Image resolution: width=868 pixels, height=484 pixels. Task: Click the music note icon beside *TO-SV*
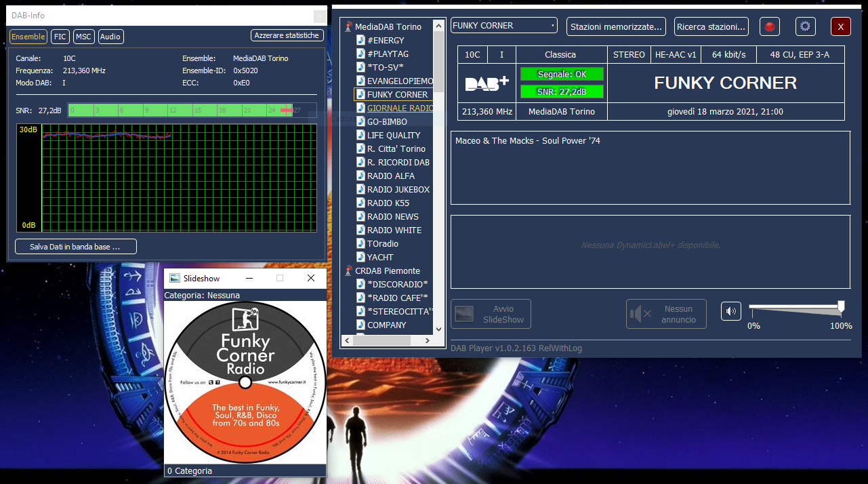360,67
